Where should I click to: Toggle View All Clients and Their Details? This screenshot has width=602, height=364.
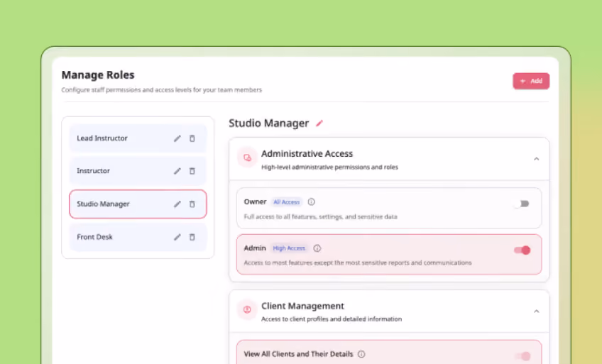click(522, 356)
